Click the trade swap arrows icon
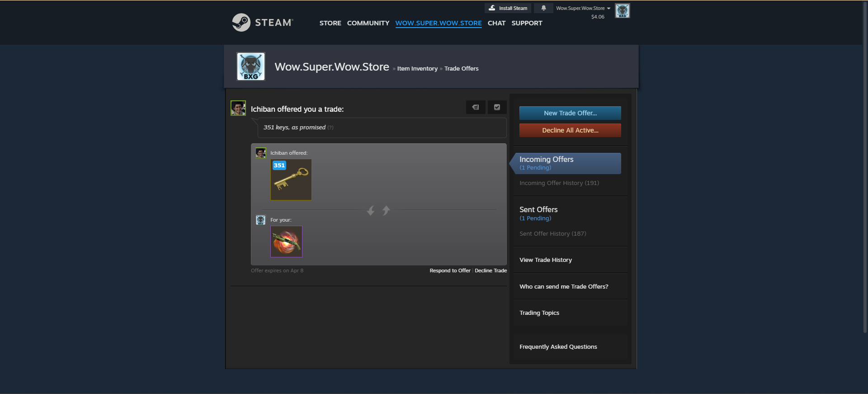This screenshot has width=868, height=394. click(x=378, y=210)
